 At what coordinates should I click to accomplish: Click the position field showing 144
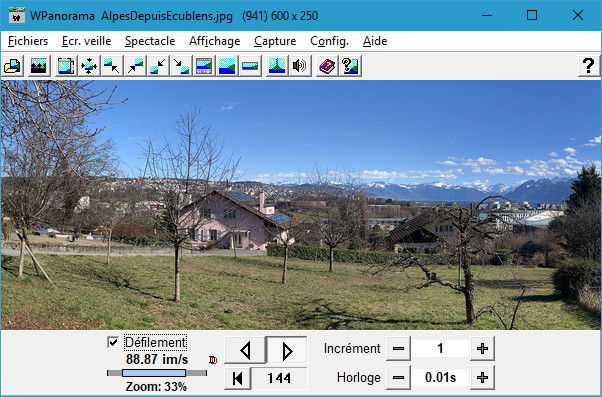tap(279, 378)
